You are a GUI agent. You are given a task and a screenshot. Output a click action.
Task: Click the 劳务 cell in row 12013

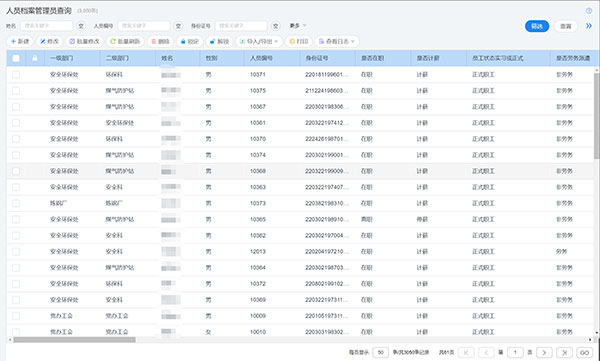[x=561, y=252]
